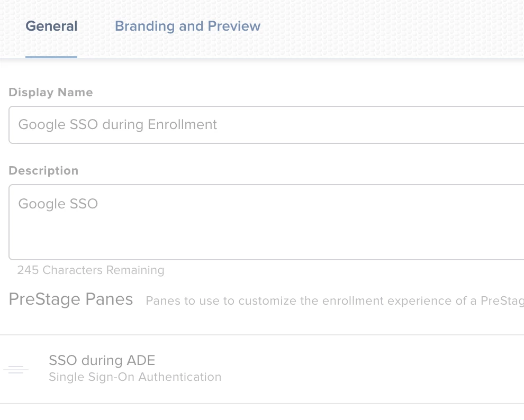This screenshot has width=524, height=420.
Task: Switch to the General tab
Action: tap(51, 26)
